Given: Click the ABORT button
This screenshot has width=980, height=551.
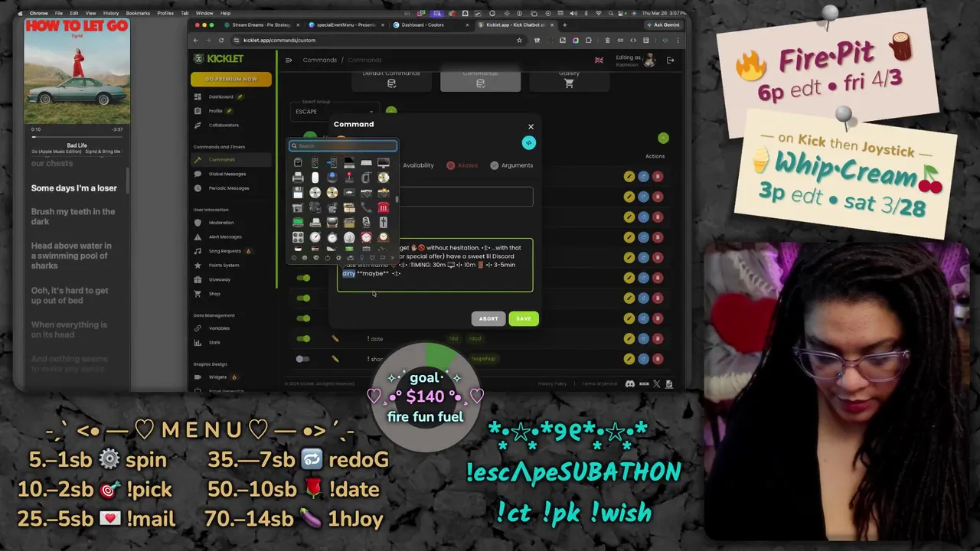Looking at the screenshot, I should pyautogui.click(x=488, y=318).
